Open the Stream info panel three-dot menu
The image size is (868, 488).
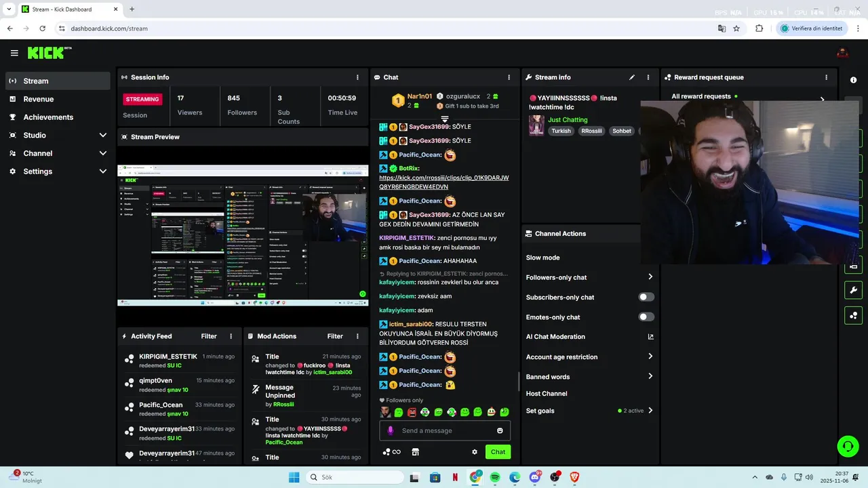coord(648,77)
